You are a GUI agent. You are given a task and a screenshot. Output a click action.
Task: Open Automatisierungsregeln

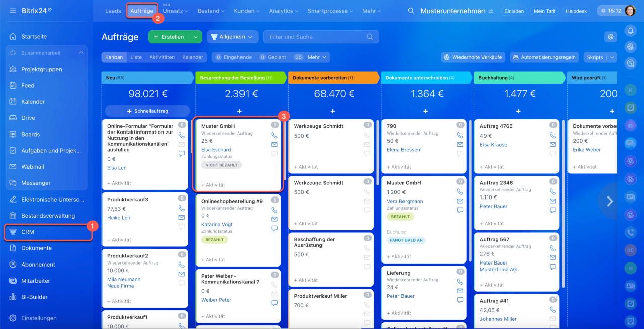click(x=544, y=57)
